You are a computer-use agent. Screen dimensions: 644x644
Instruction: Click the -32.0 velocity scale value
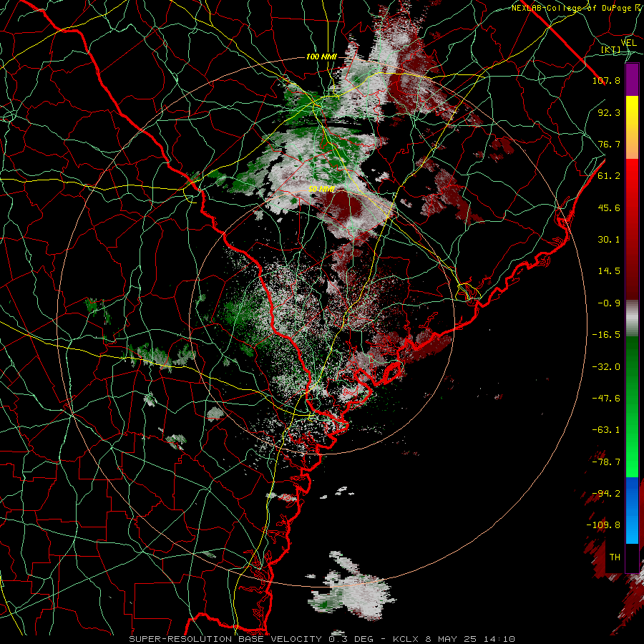click(x=606, y=367)
